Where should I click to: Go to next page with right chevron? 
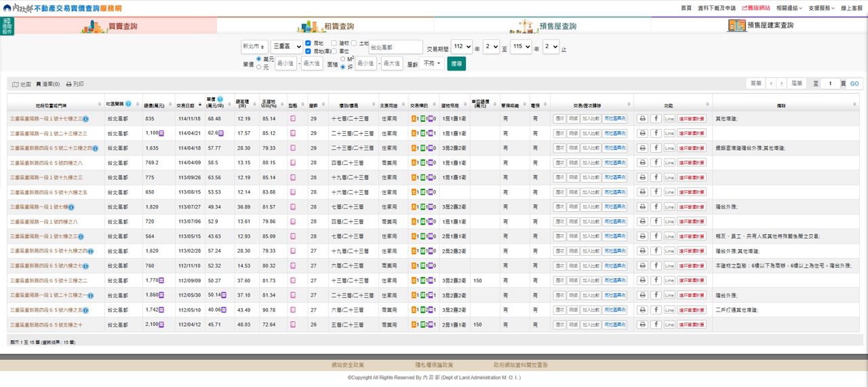click(781, 84)
